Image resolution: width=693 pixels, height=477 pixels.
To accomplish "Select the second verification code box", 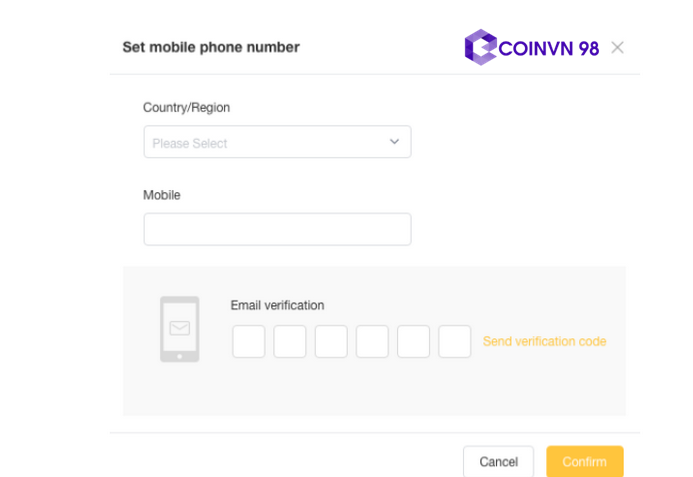I will pyautogui.click(x=290, y=341).
